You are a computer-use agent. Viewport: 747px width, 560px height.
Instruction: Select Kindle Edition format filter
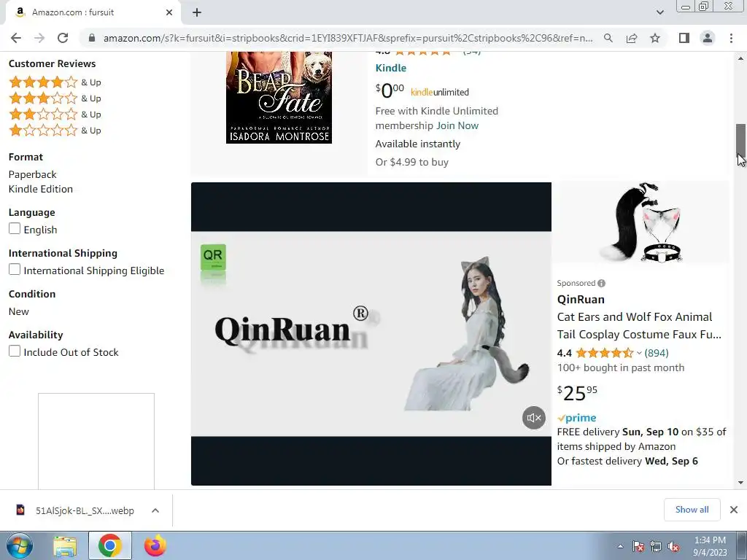(x=41, y=189)
